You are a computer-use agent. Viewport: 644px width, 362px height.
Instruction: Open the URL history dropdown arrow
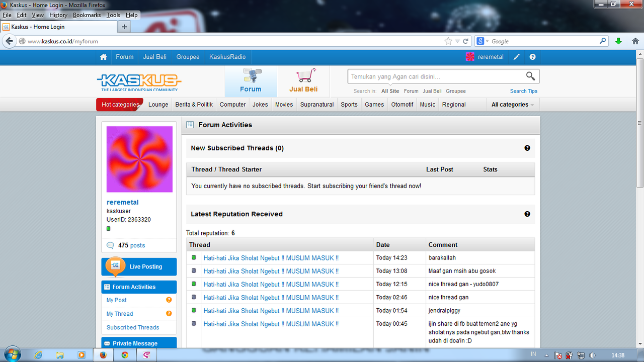point(457,41)
